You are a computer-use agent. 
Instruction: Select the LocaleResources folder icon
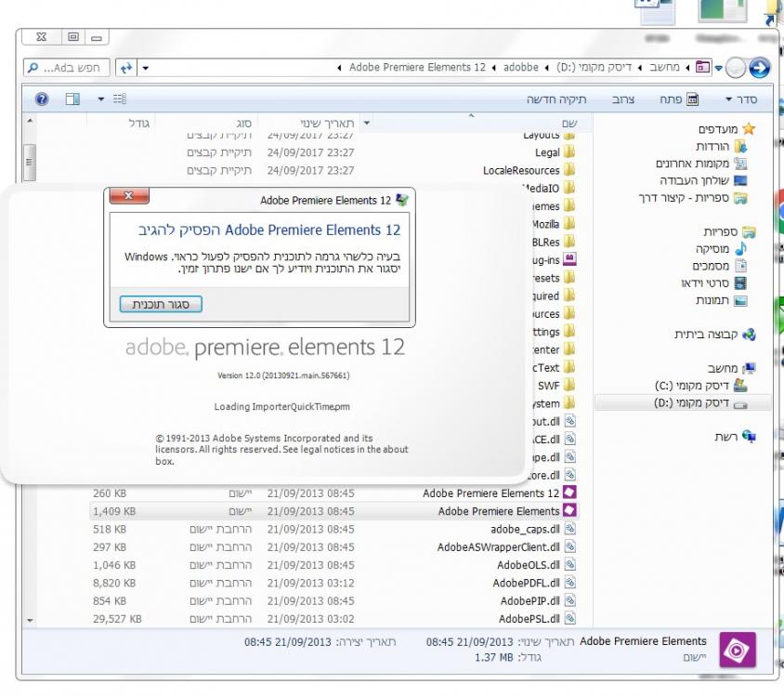[569, 170]
